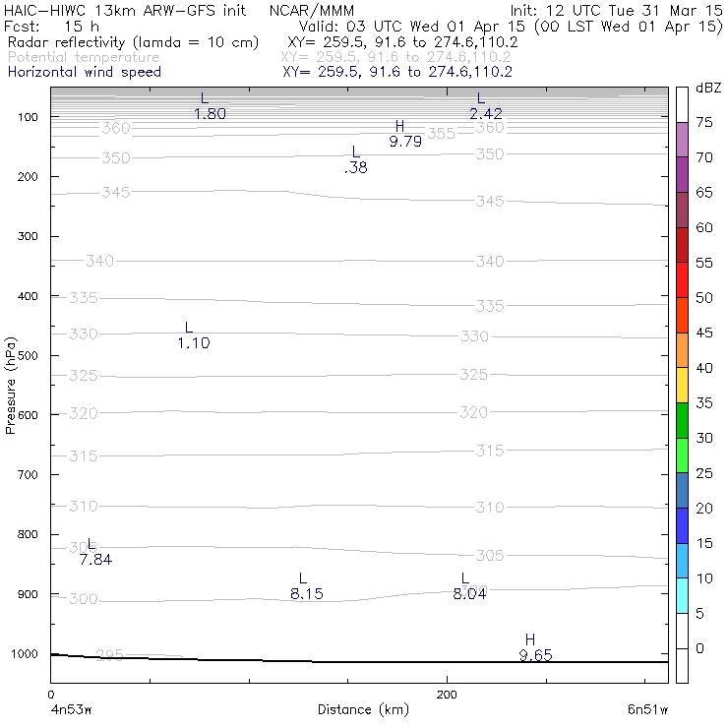The height and width of the screenshot is (728, 728).
Task: Click the Radar reflectivity legend title
Action: (133, 42)
